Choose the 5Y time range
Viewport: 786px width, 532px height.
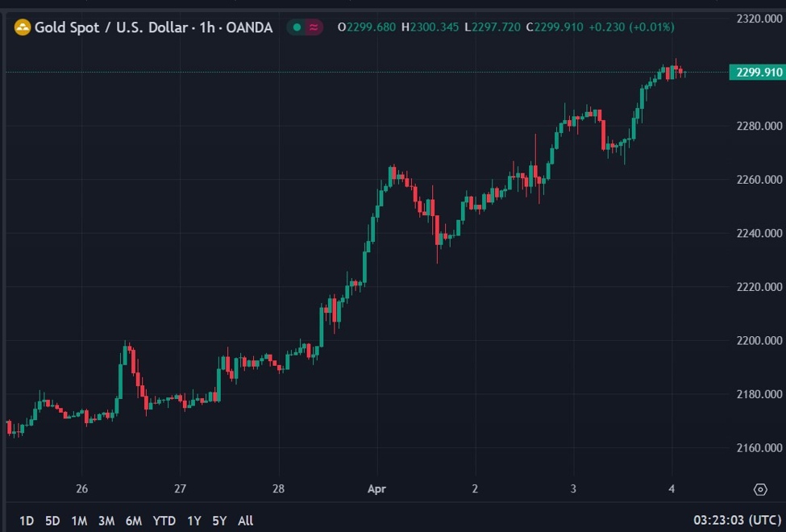[219, 521]
